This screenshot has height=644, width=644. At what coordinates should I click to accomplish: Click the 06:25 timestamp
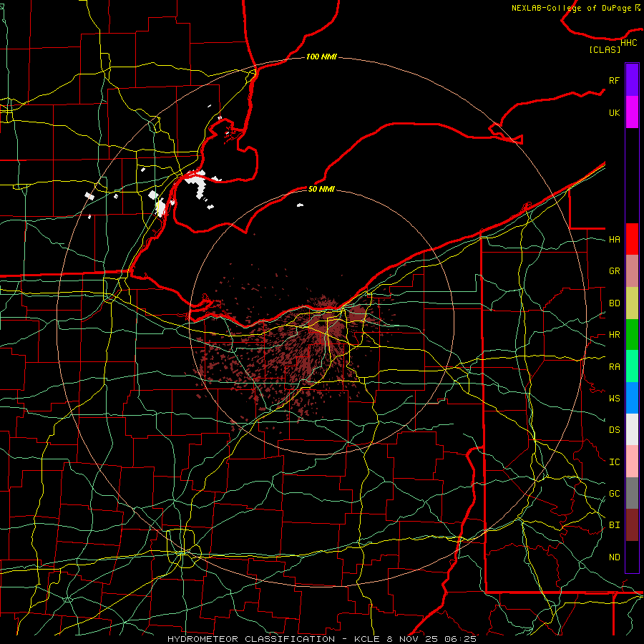pyautogui.click(x=460, y=639)
